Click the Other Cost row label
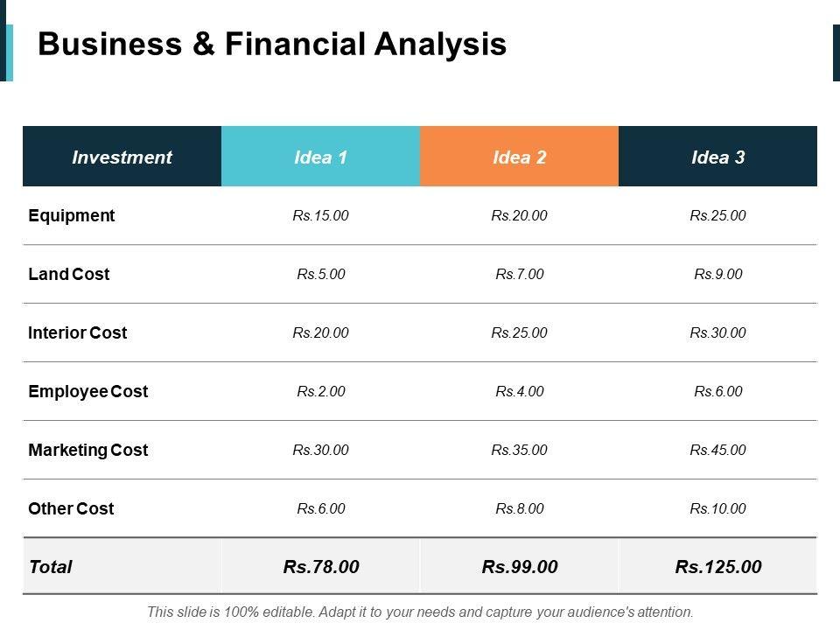The width and height of the screenshot is (840, 630). tap(71, 508)
